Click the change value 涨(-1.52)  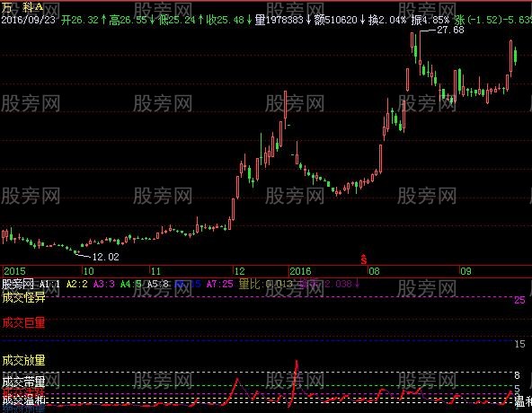[479, 20]
